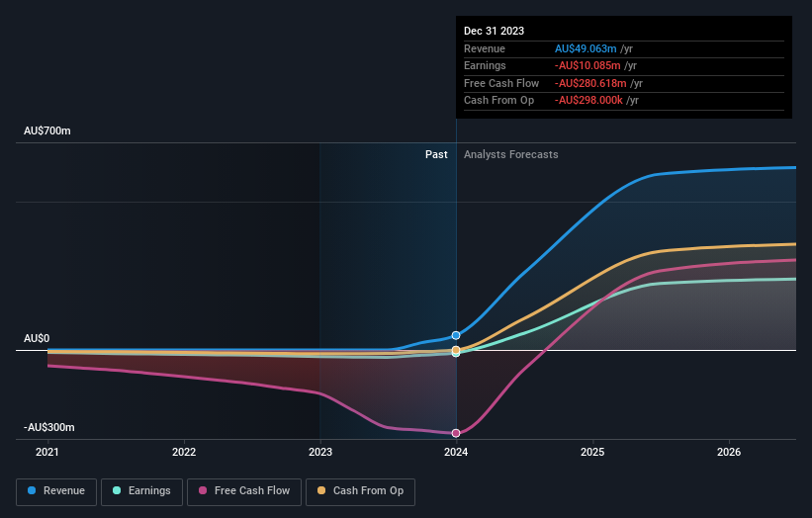Click the pink Free Cash Flow legend dot
The height and width of the screenshot is (518, 812).
[x=203, y=490]
